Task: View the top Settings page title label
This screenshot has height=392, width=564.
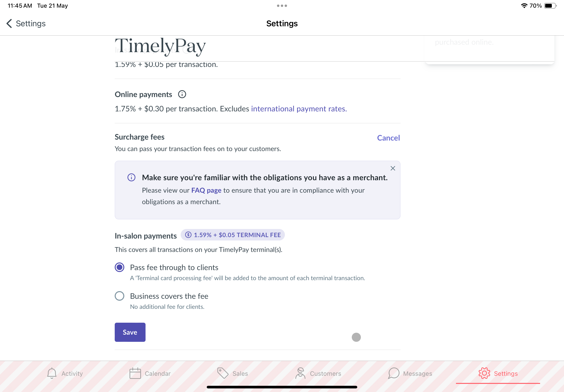Action: pyautogui.click(x=282, y=23)
